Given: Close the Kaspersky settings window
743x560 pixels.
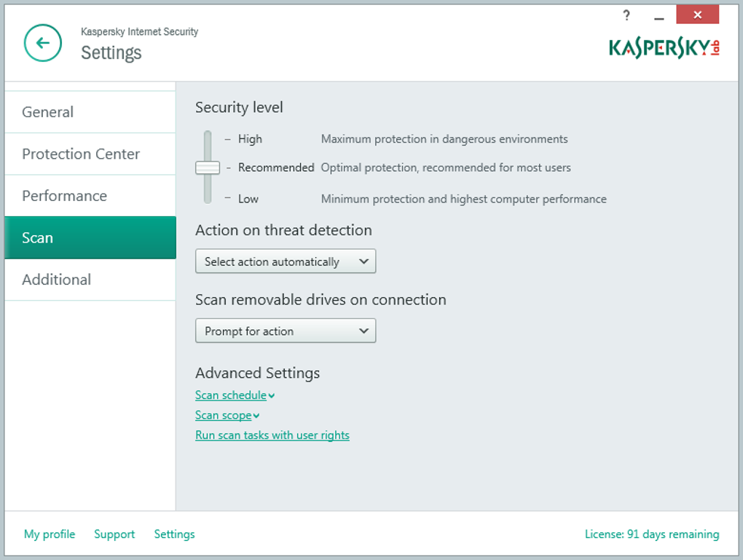Looking at the screenshot, I should pos(697,15).
